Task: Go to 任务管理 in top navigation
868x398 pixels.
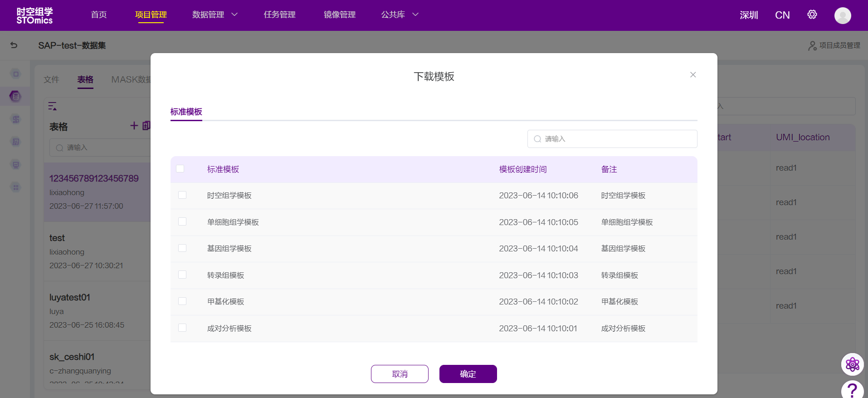Action: 279,15
